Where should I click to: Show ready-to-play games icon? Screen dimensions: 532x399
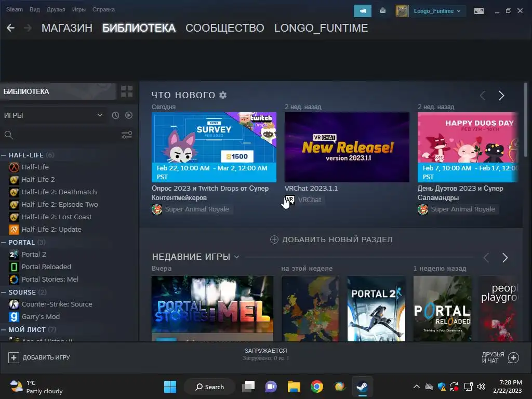pos(129,115)
